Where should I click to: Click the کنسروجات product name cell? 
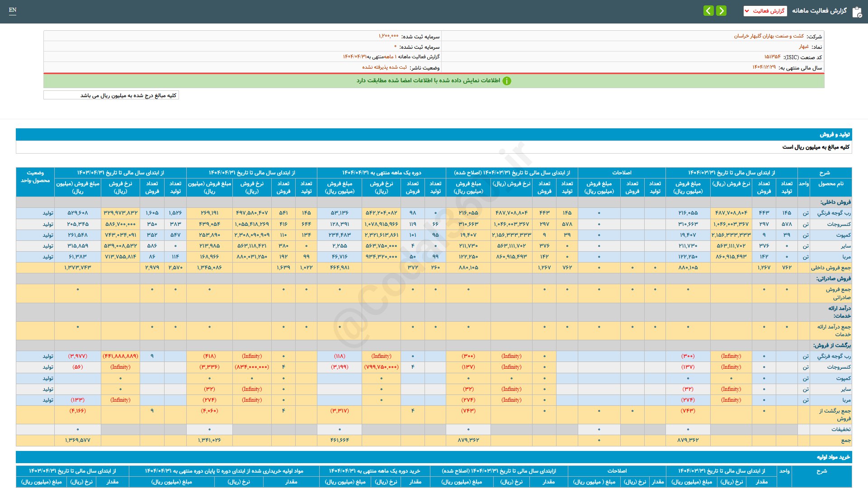pos(839,224)
